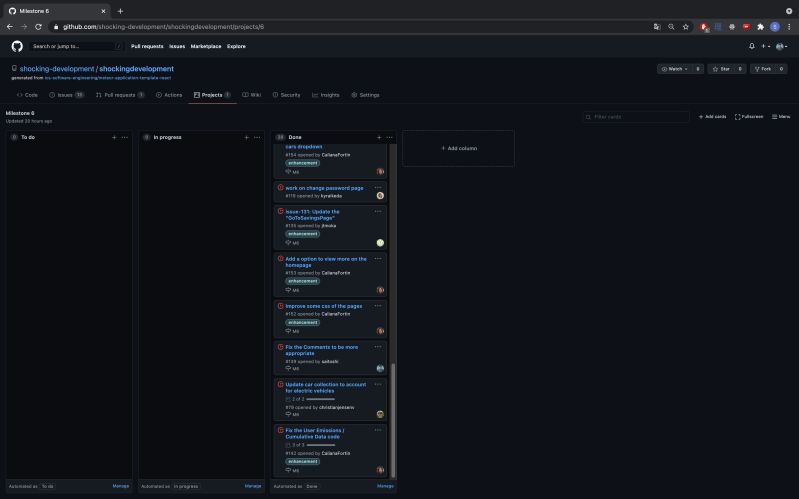The image size is (799, 499).
Task: Enter Fullscreen project view
Action: click(749, 117)
